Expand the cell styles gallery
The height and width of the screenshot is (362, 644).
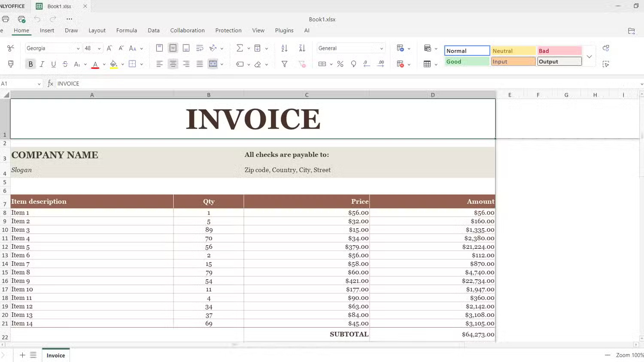589,56
